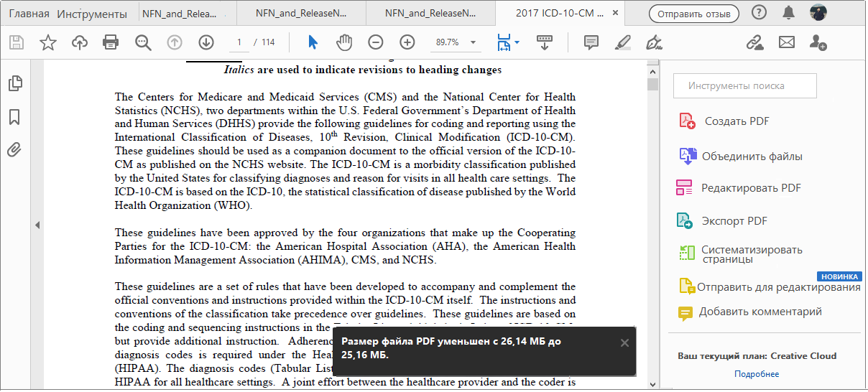Select the Hand pan tool

pos(344,42)
